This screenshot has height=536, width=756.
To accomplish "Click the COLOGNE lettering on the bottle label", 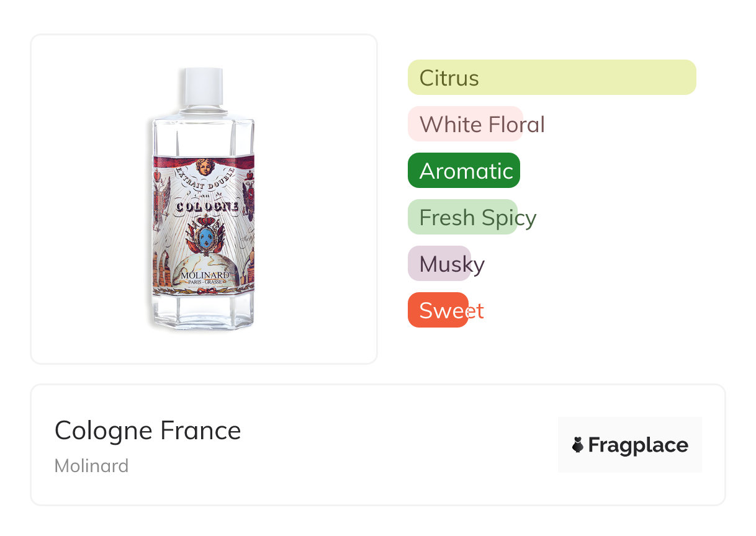I will pyautogui.click(x=206, y=207).
